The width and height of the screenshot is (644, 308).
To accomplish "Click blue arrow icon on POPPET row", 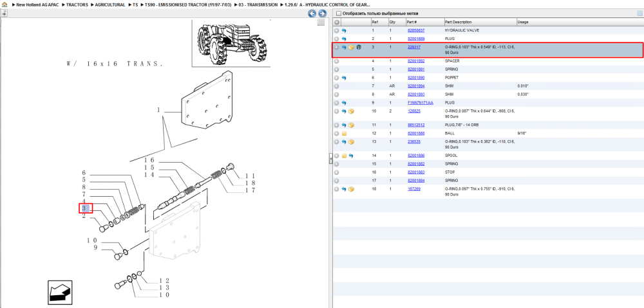I will pos(344,78).
